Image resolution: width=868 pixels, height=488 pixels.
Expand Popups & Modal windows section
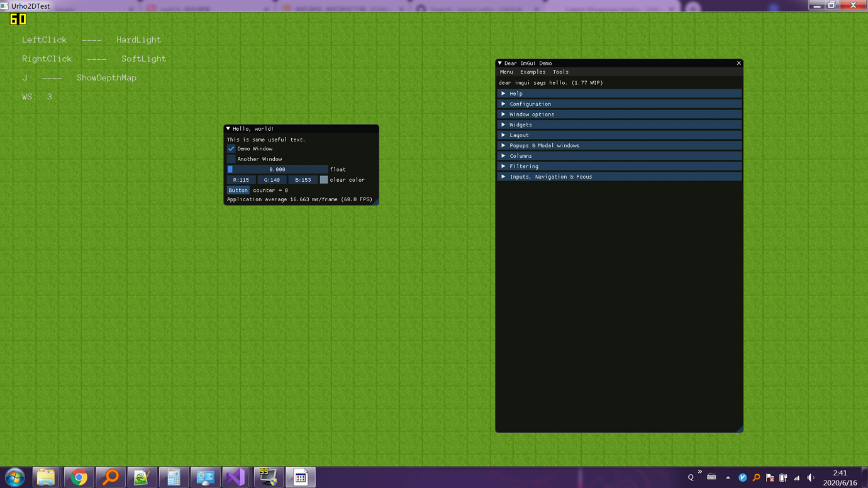619,145
